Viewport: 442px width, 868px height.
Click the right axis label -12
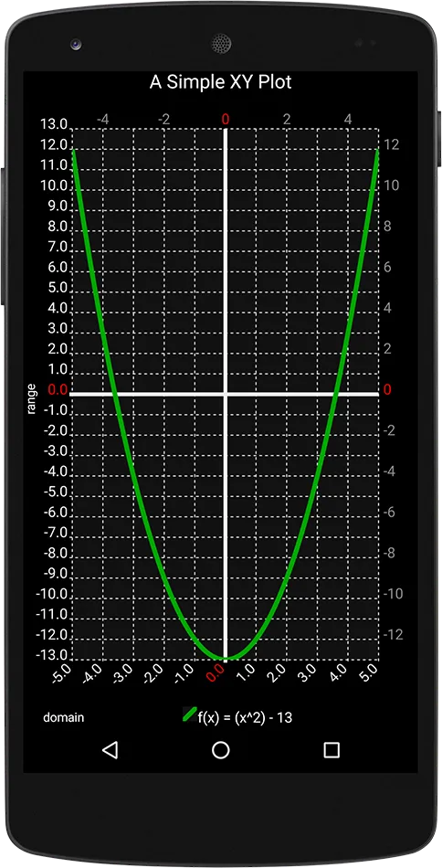pos(394,635)
